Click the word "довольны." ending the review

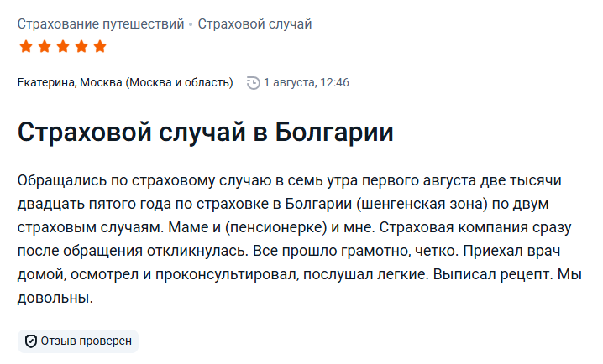(x=55, y=298)
